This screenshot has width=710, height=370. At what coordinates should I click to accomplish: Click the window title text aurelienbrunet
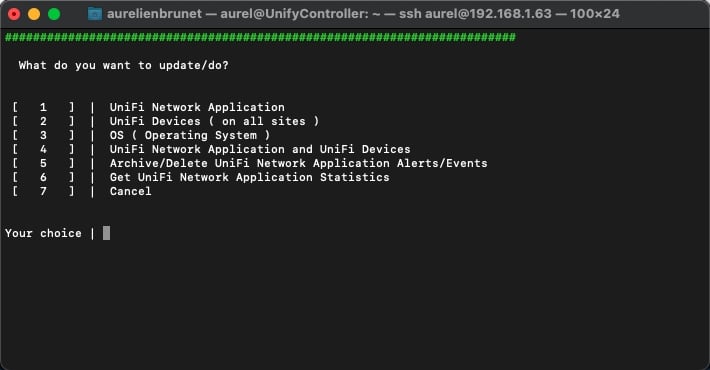pyautogui.click(x=154, y=14)
